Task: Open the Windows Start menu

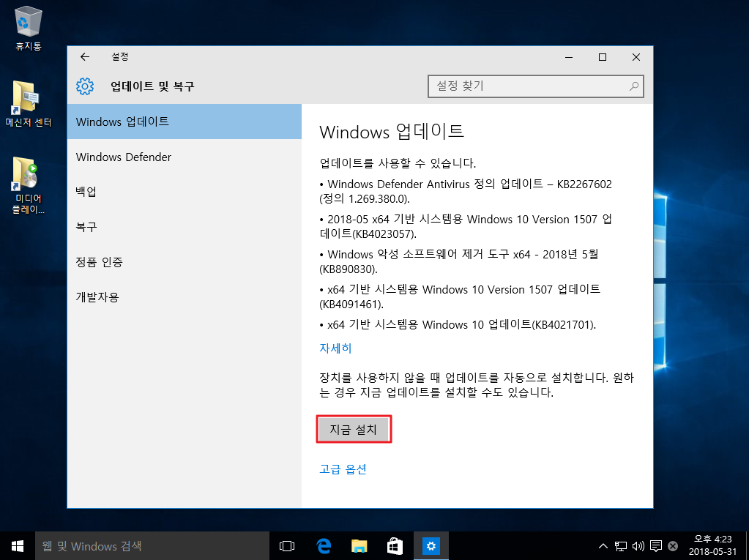Action: pos(17,545)
